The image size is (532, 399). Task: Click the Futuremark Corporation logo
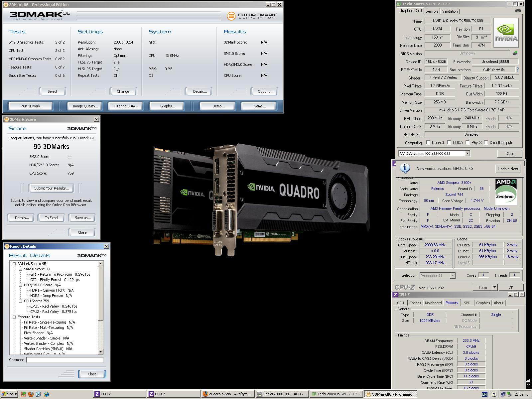coord(251,16)
